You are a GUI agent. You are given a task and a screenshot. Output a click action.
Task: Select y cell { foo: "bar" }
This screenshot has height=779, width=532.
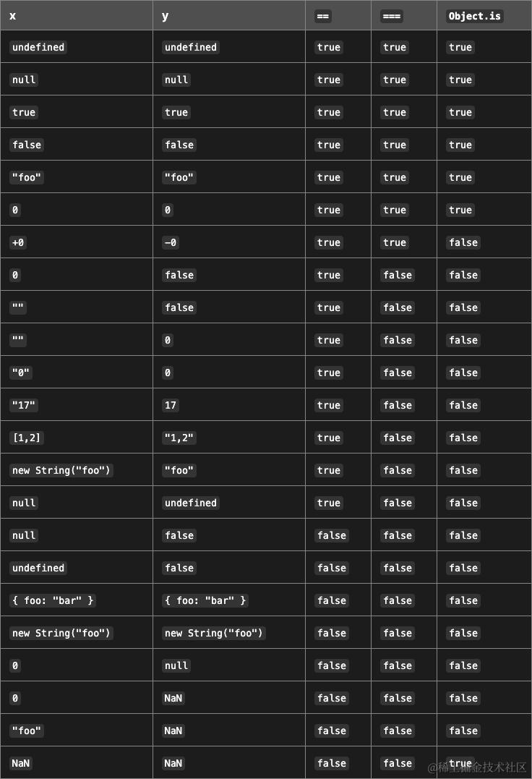pos(205,600)
